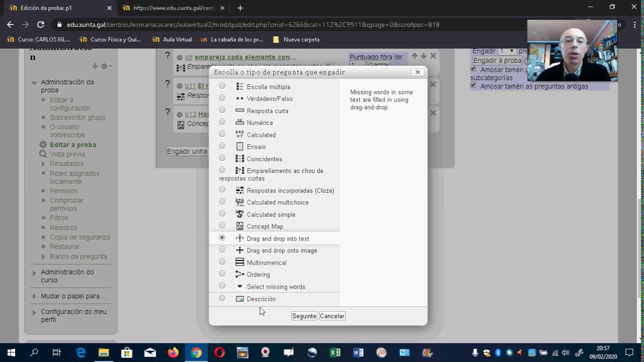
Task: Click the Seguinte button
Action: 304,316
